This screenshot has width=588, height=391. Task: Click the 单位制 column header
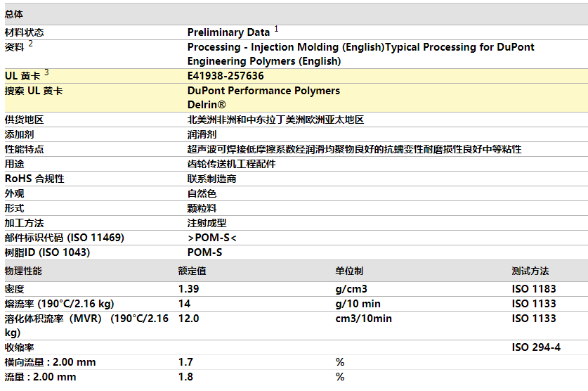point(349,271)
